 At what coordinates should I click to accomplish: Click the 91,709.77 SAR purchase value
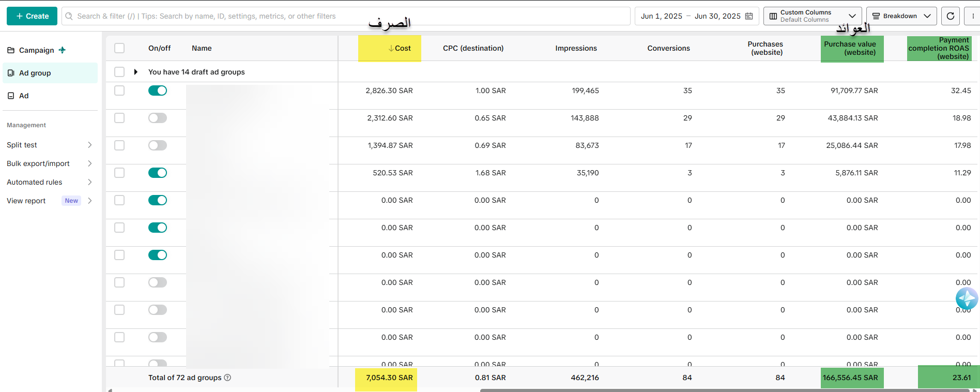854,91
